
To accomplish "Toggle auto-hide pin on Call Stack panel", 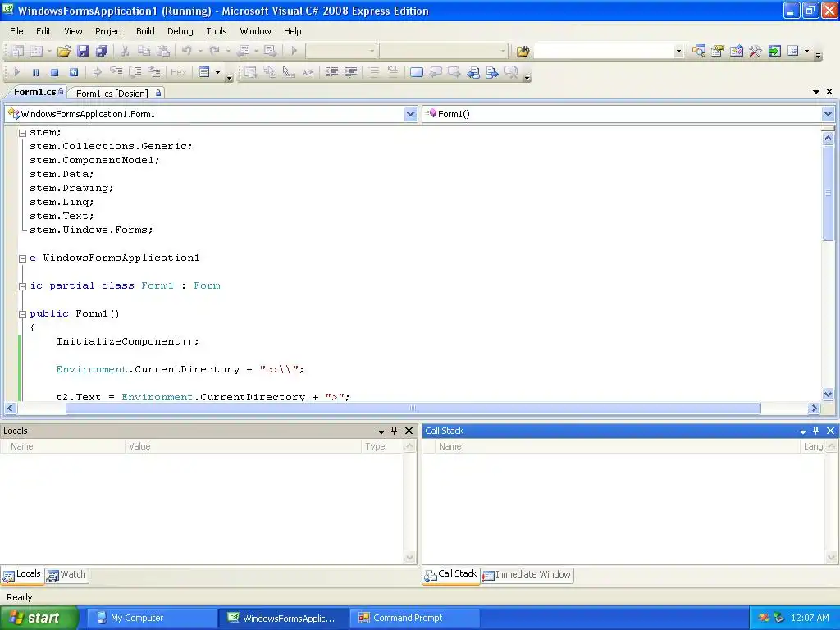I will point(816,431).
